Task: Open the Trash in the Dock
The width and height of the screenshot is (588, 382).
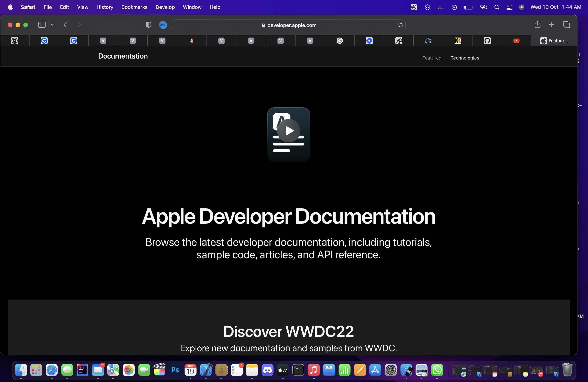Action: 567,370
